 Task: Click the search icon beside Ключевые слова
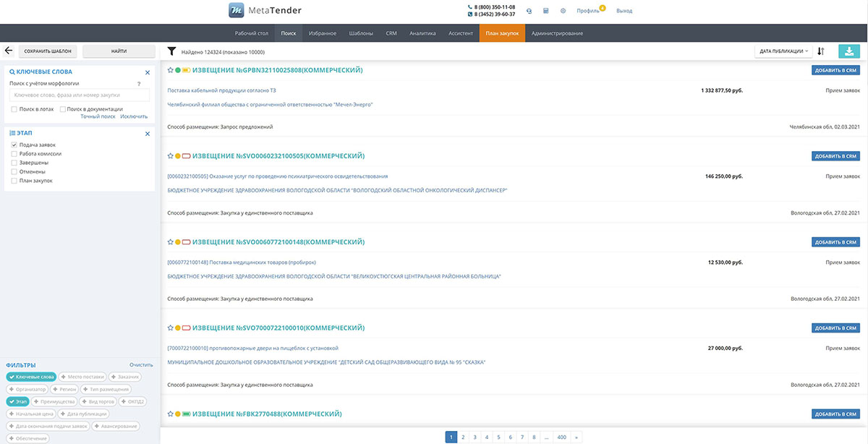(x=12, y=72)
